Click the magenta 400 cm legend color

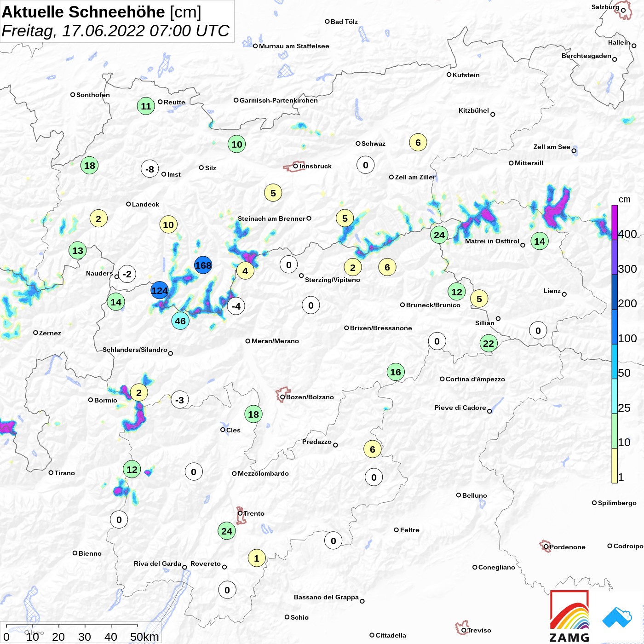pyautogui.click(x=615, y=223)
